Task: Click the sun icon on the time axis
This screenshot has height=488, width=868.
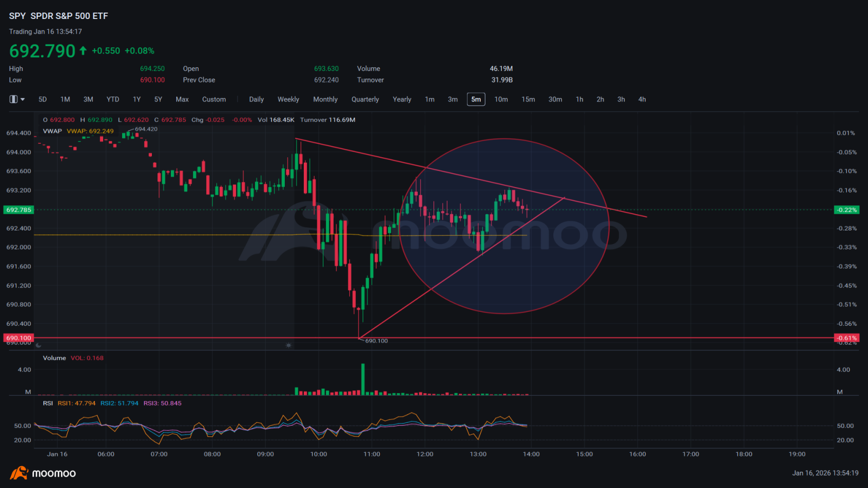Action: (x=289, y=345)
